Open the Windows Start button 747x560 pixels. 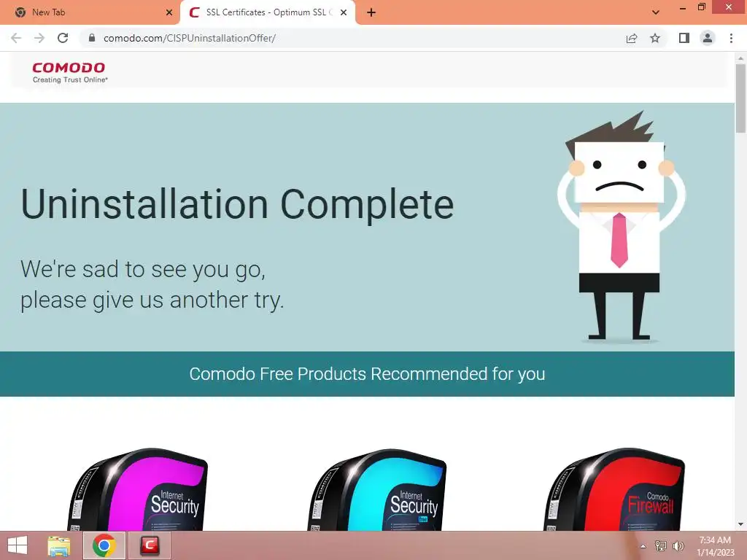pyautogui.click(x=18, y=545)
